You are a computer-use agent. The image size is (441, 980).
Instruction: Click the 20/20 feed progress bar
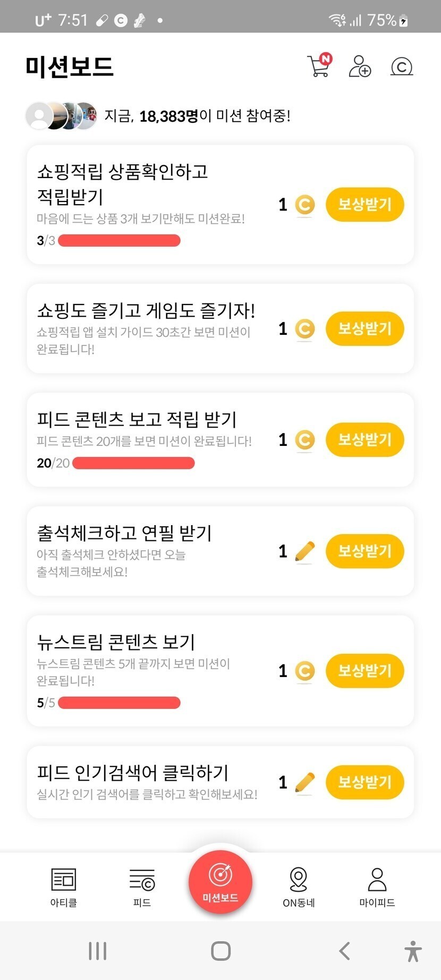(133, 463)
